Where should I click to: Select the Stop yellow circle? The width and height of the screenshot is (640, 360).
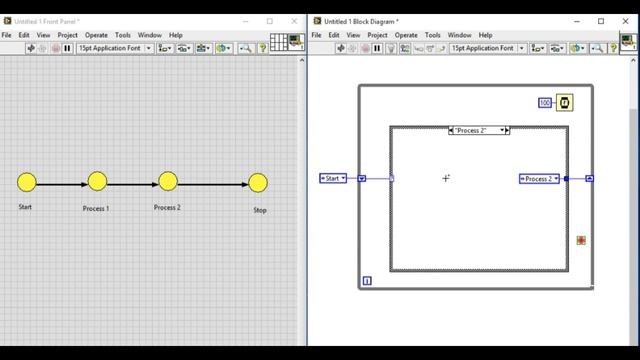(x=258, y=183)
